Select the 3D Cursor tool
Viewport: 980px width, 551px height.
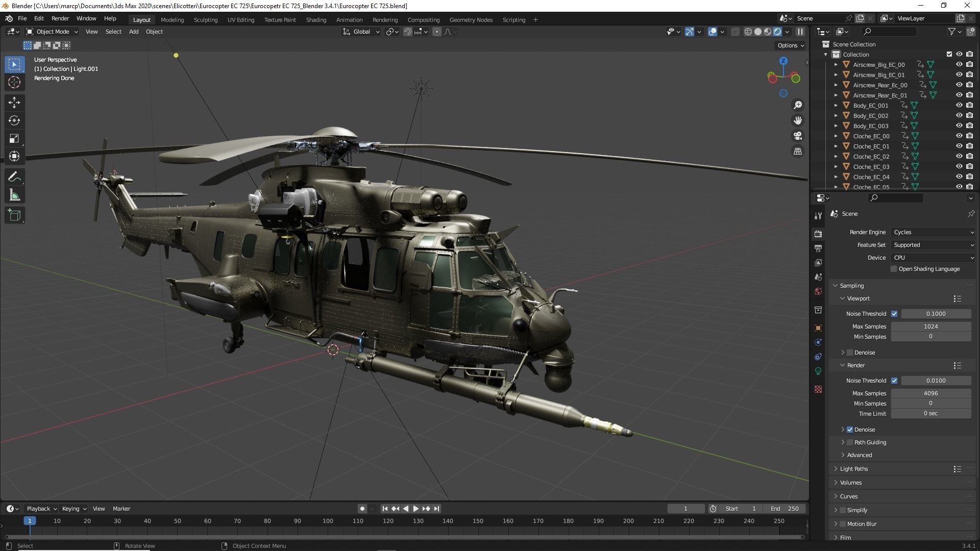[x=14, y=83]
